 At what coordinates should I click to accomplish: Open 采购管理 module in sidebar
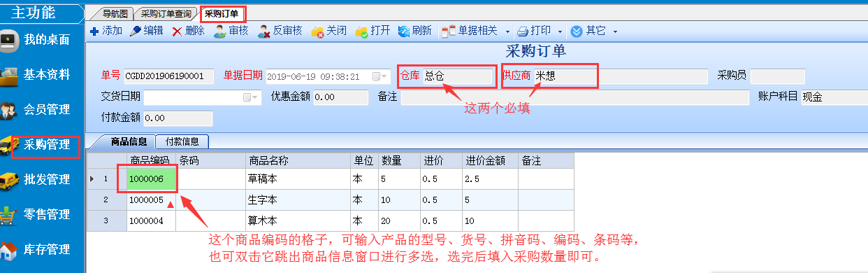(x=42, y=145)
